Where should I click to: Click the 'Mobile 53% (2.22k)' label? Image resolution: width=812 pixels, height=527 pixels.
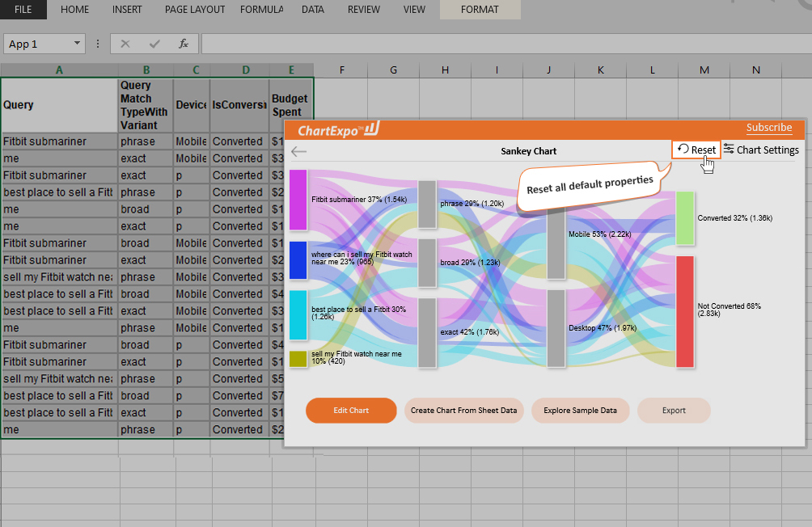pyautogui.click(x=599, y=234)
